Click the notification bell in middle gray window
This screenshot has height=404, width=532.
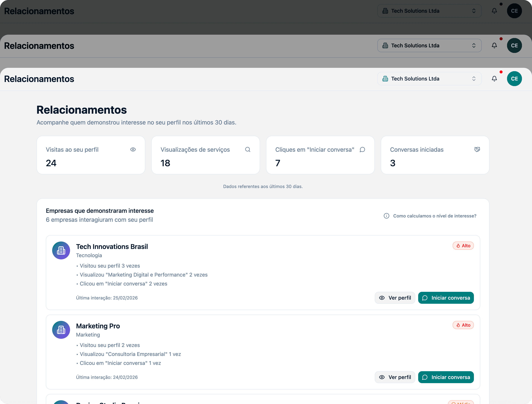[x=494, y=45]
